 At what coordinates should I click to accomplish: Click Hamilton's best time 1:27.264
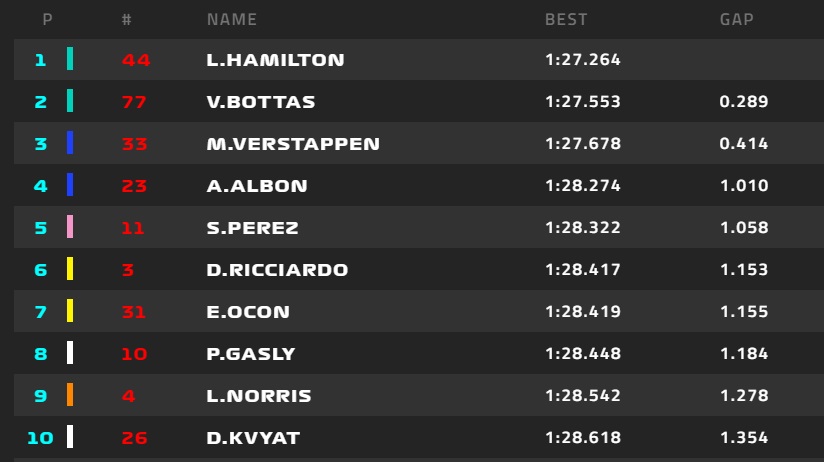583,59
